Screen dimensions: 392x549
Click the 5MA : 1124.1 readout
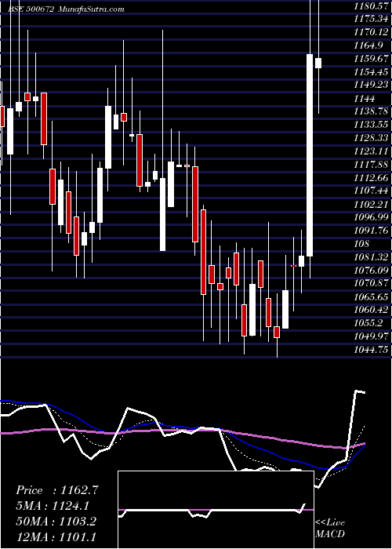(53, 506)
